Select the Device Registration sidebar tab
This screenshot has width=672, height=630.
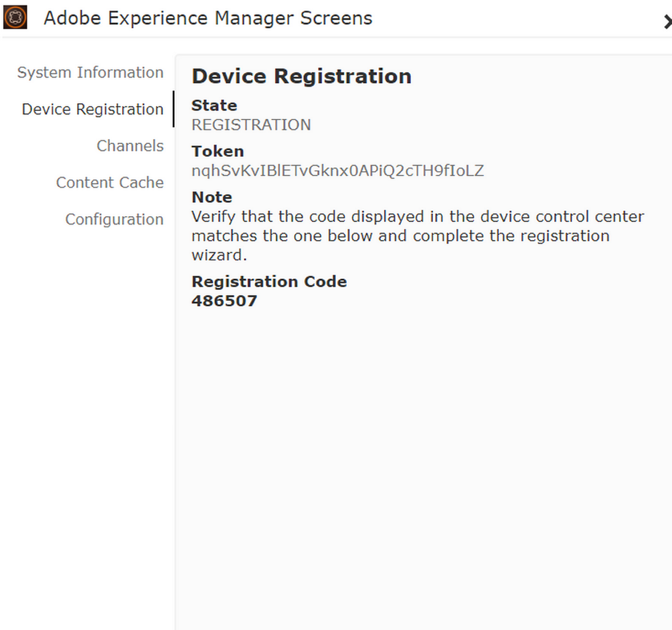[x=92, y=109]
